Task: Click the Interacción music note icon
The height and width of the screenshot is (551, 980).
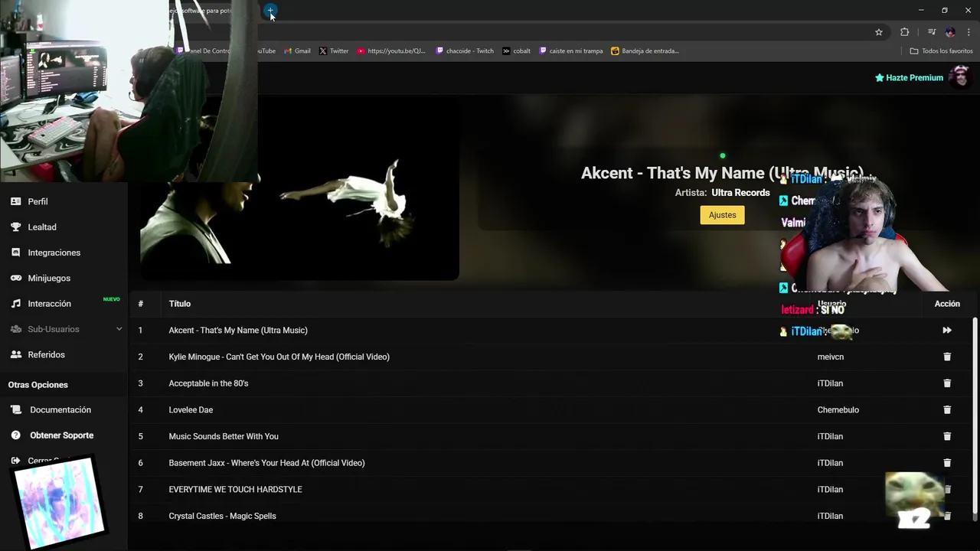Action: 15,304
